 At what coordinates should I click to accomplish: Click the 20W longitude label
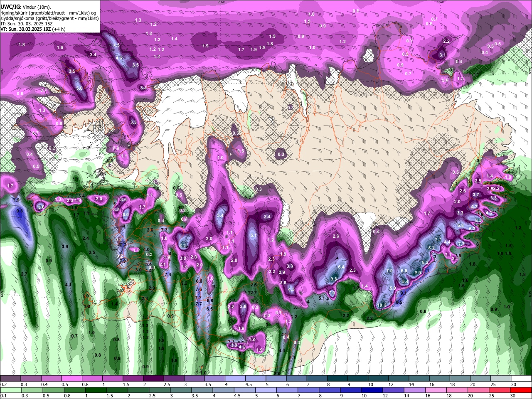[x=221, y=2]
